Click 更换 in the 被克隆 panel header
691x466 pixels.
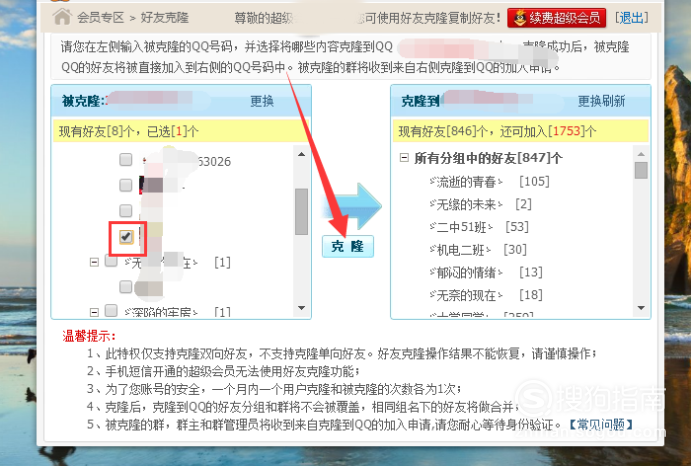click(262, 101)
